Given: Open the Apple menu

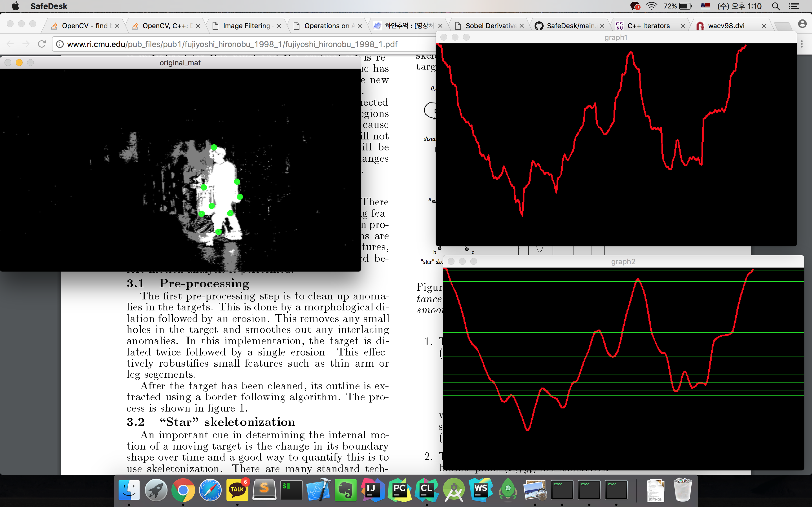Looking at the screenshot, I should [x=15, y=6].
